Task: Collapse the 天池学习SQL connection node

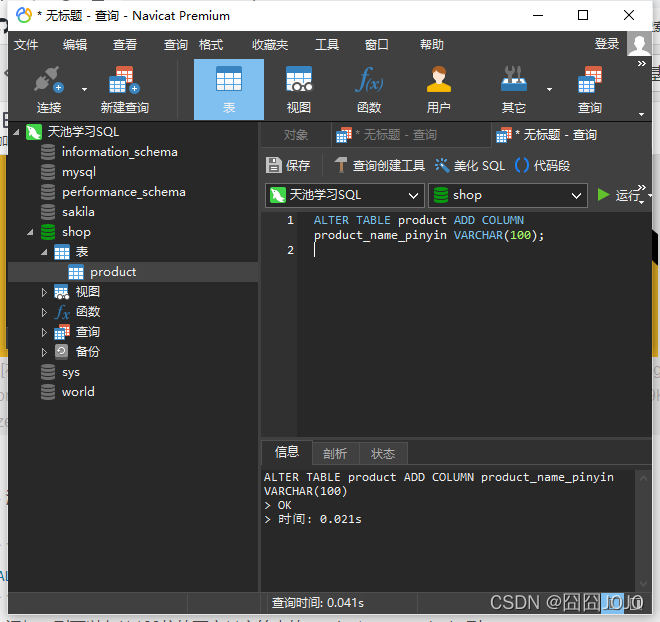Action: pyautogui.click(x=16, y=132)
